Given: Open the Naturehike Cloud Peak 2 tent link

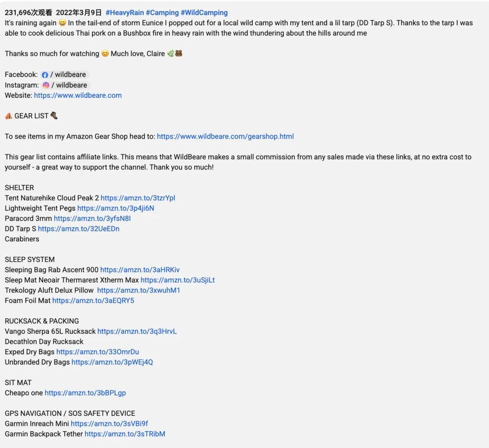Looking at the screenshot, I should 138,198.
